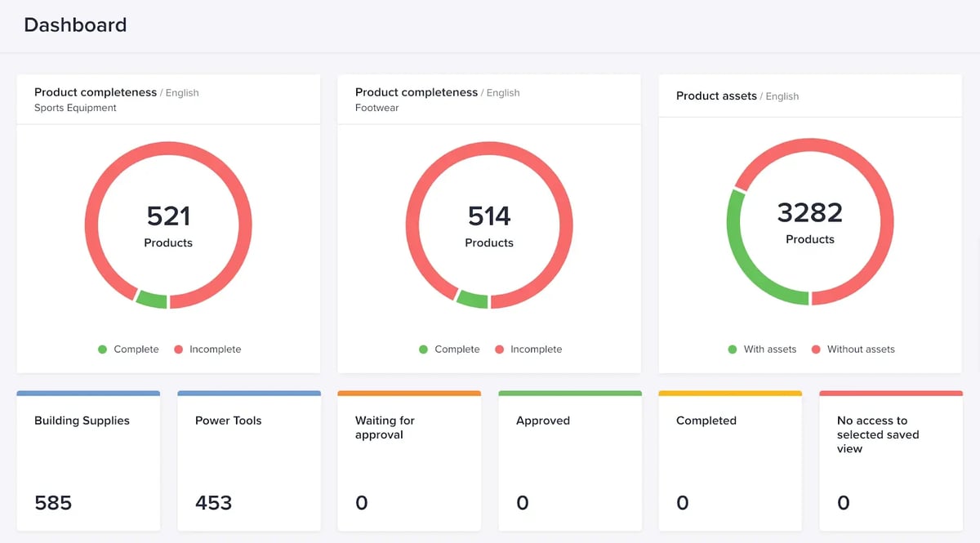The image size is (980, 543).
Task: Click the red Incomplete legend dot for Footwear
Action: (499, 349)
